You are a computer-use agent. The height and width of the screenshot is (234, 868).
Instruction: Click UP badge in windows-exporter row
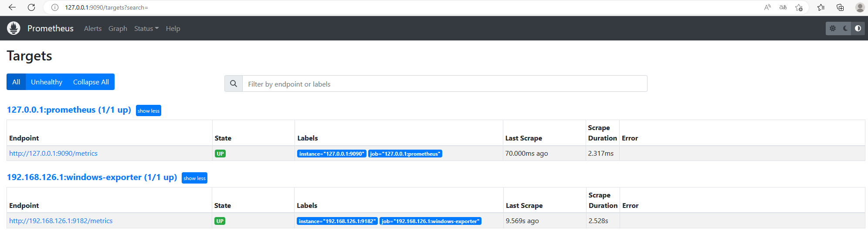tap(220, 221)
